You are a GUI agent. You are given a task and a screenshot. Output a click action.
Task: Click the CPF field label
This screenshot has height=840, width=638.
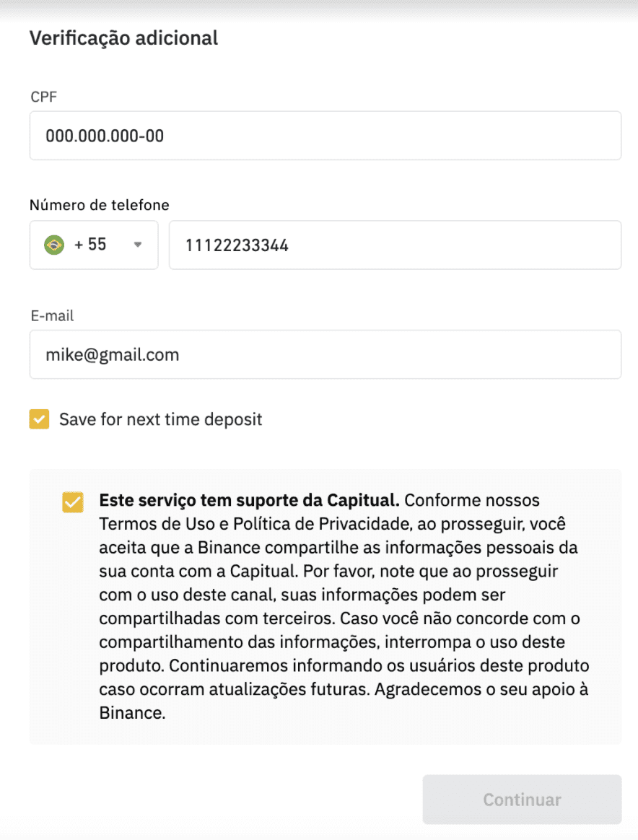click(x=43, y=97)
